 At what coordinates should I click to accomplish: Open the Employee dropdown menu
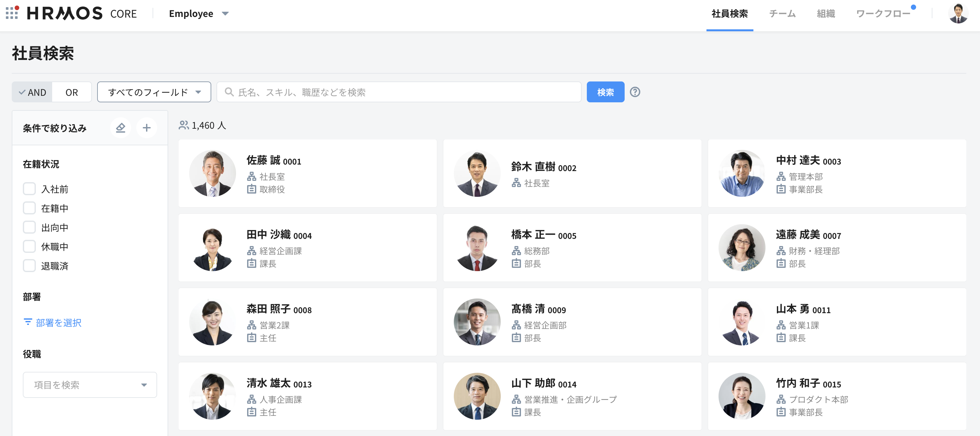click(199, 14)
